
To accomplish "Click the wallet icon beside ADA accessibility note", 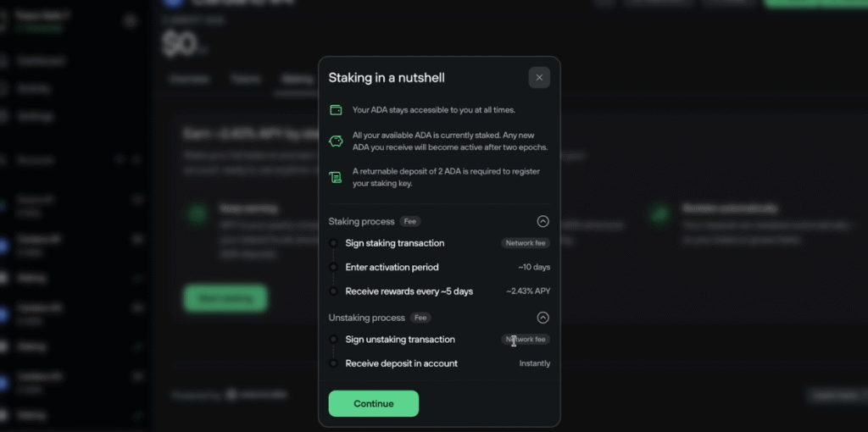I will [336, 110].
